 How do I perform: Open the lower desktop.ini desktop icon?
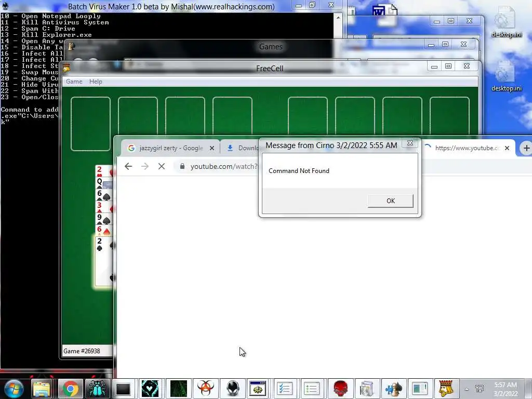click(506, 76)
